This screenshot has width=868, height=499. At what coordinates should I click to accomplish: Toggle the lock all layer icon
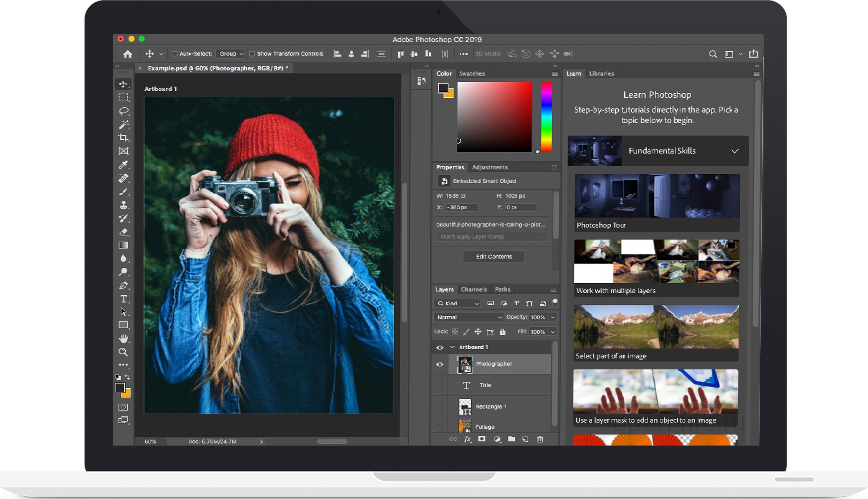[502, 332]
